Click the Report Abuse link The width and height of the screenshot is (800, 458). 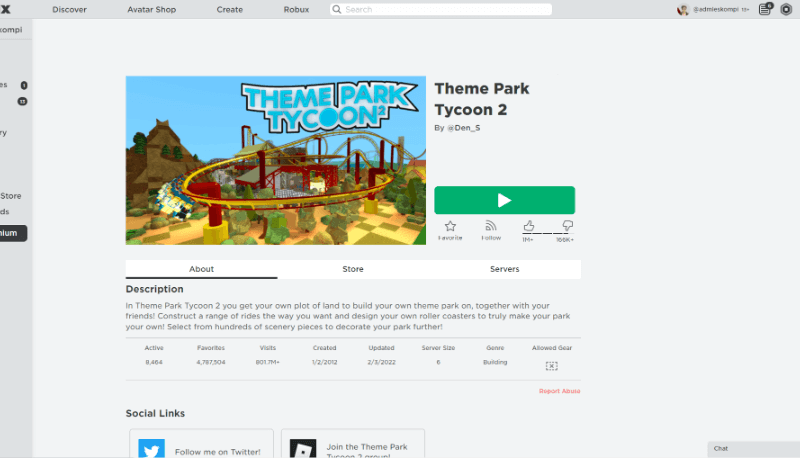point(560,391)
